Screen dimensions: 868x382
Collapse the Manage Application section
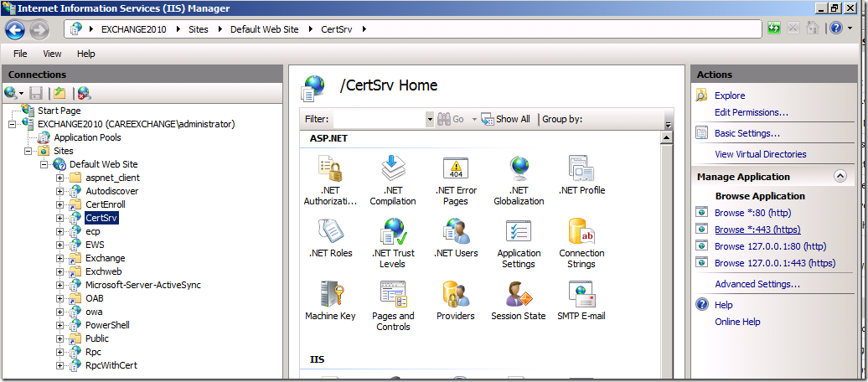840,177
